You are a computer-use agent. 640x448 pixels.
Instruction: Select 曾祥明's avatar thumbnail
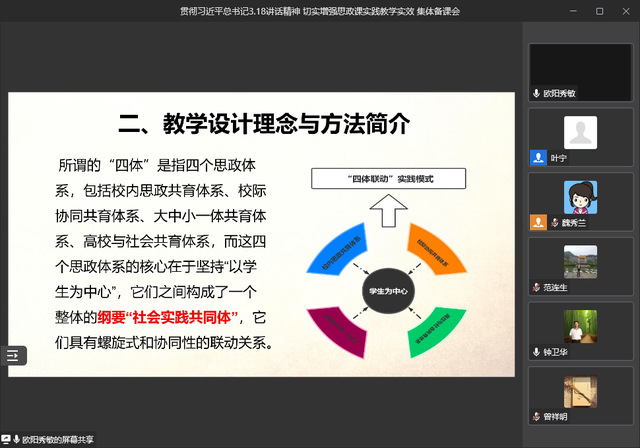580,391
